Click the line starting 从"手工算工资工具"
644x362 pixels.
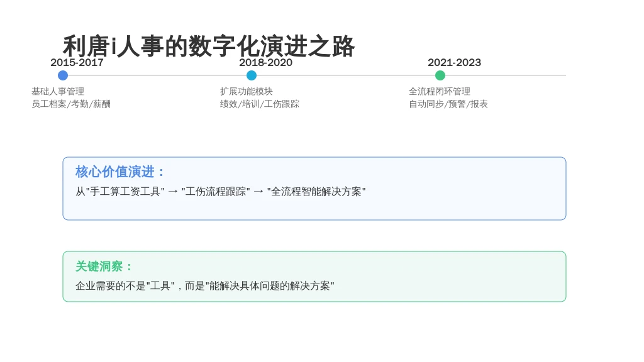pos(221,191)
